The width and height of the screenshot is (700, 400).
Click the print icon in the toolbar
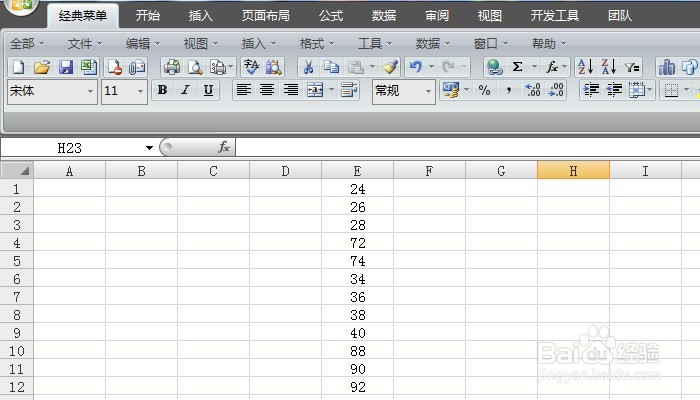click(171, 67)
